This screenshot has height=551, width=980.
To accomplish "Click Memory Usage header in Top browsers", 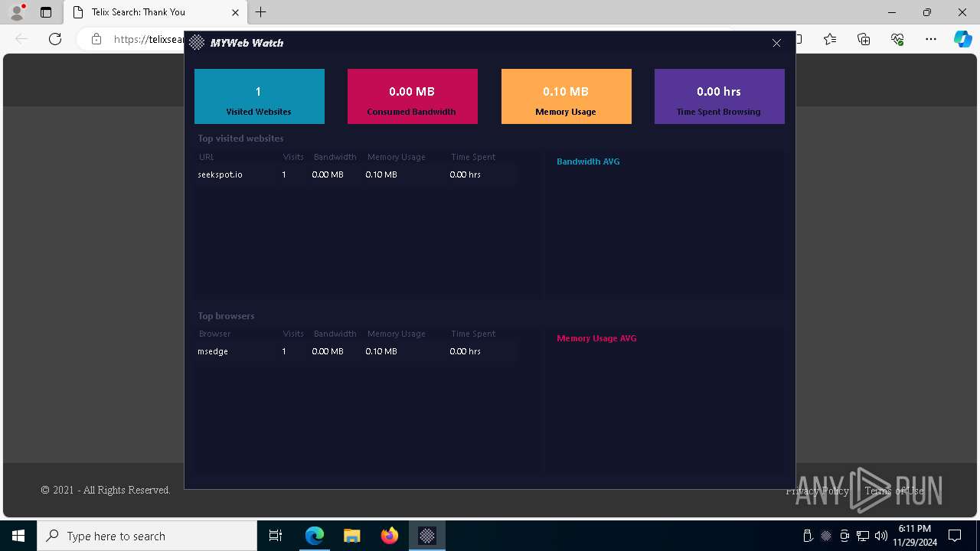I will pos(396,334).
